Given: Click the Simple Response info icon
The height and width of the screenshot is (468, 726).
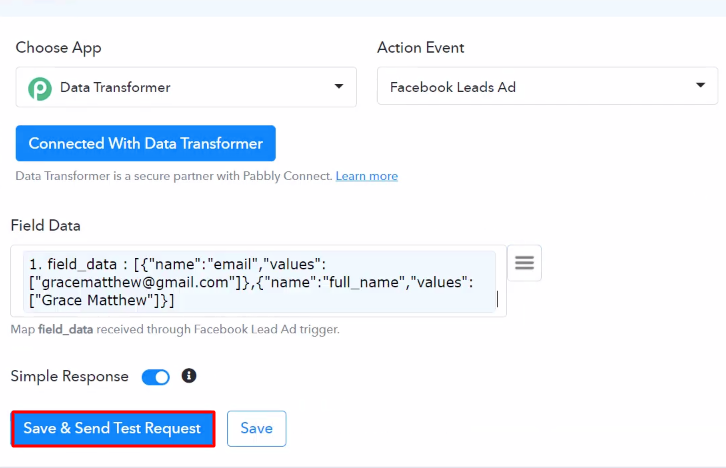Looking at the screenshot, I should pyautogui.click(x=189, y=375).
